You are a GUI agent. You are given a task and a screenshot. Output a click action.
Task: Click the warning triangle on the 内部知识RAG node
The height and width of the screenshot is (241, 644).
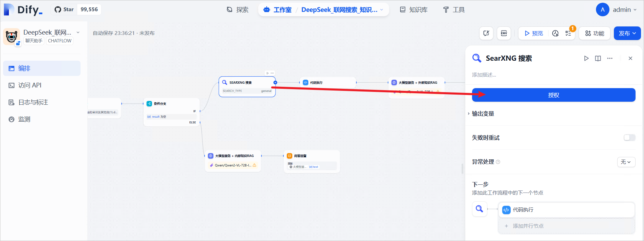254,165
